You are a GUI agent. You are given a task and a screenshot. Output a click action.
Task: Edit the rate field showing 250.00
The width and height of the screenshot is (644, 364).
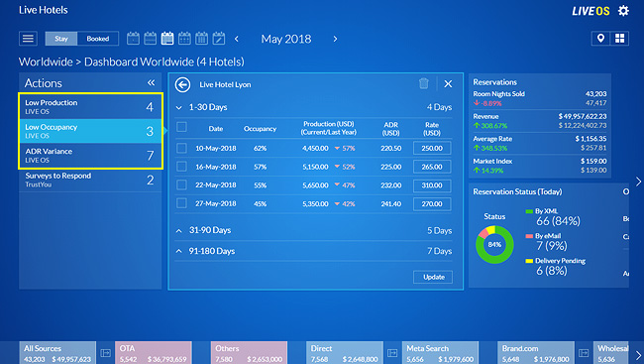432,148
